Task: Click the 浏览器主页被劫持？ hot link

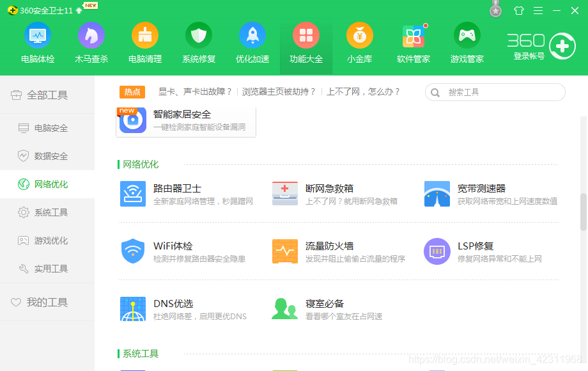Action: (279, 92)
